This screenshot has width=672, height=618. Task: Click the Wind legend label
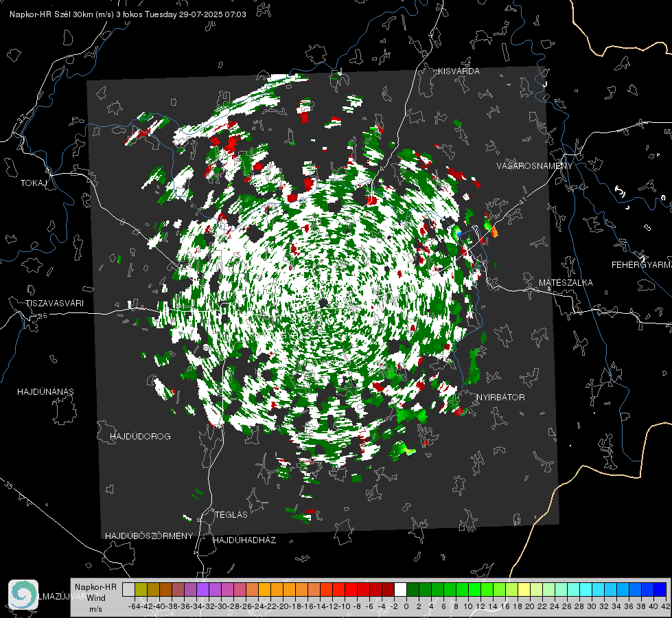point(96,597)
